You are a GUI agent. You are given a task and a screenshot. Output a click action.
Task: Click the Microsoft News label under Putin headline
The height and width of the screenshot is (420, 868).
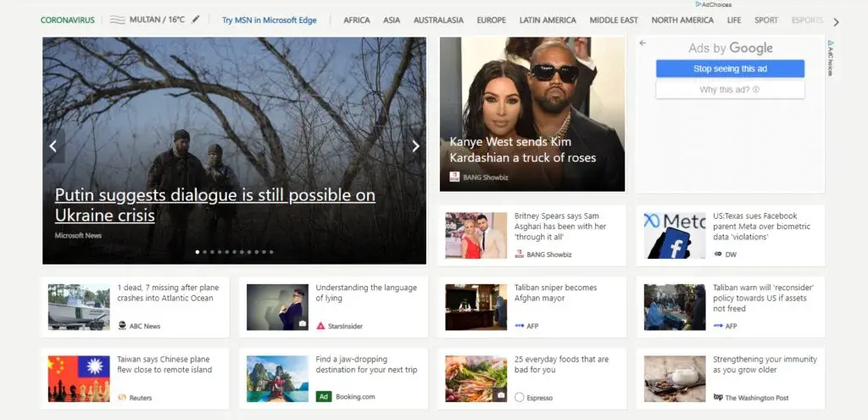click(78, 236)
